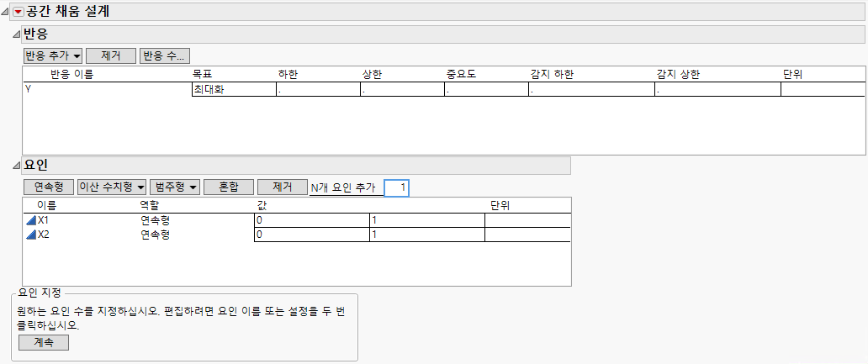This screenshot has width=868, height=364.
Task: Click the blue continuous icon beside X1
Action: coord(30,220)
